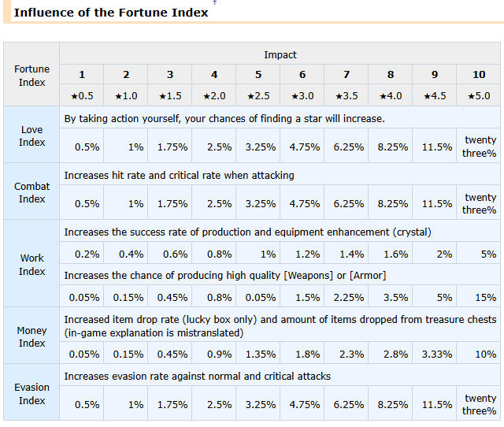Click the Love Index description about finding a star
The height and width of the screenshot is (427, 504).
[224, 118]
